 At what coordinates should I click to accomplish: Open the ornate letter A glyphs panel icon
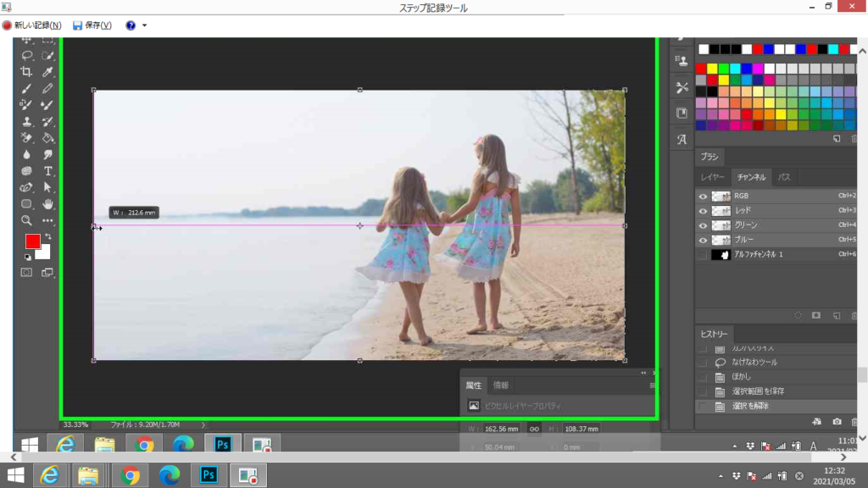[682, 140]
